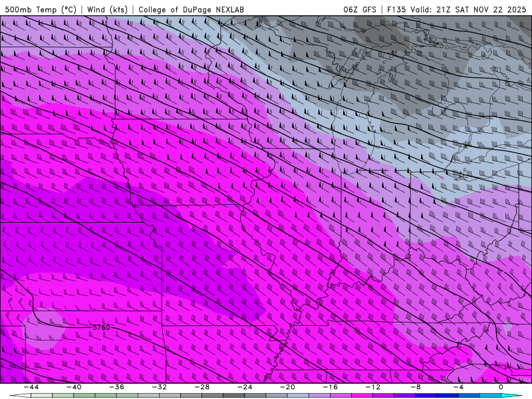Click the -16 colorbar tick label

point(330,387)
